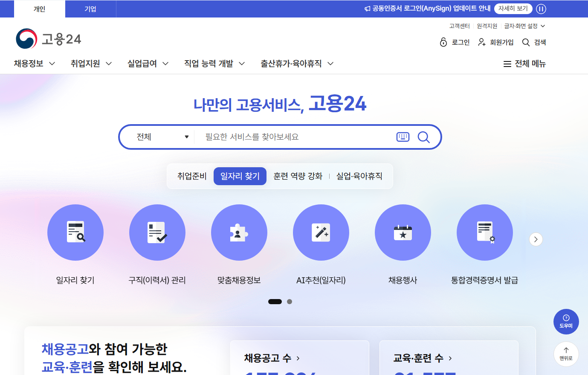Screen dimensions: 588x375
Task: Expand the 채용정보 menu
Action: [35, 64]
